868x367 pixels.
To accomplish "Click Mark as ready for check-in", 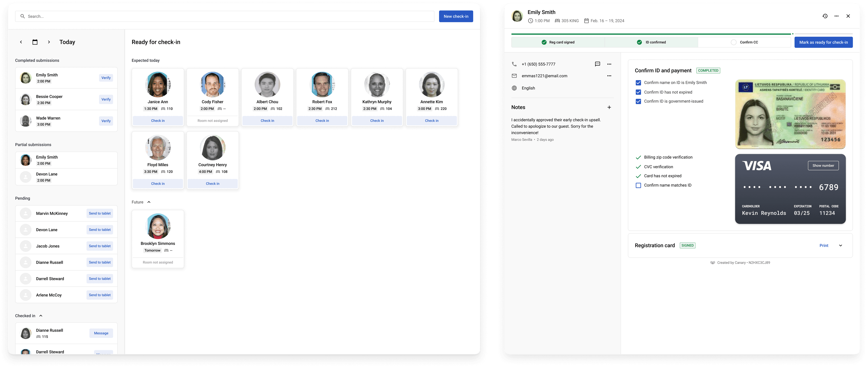I will 823,42.
